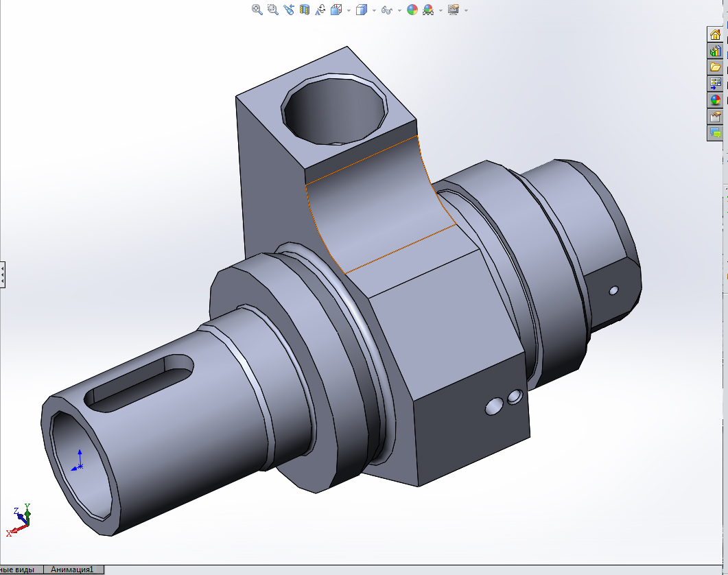Open the Apply Scene dropdown arrow
The height and width of the screenshot is (575, 728).
click(440, 10)
